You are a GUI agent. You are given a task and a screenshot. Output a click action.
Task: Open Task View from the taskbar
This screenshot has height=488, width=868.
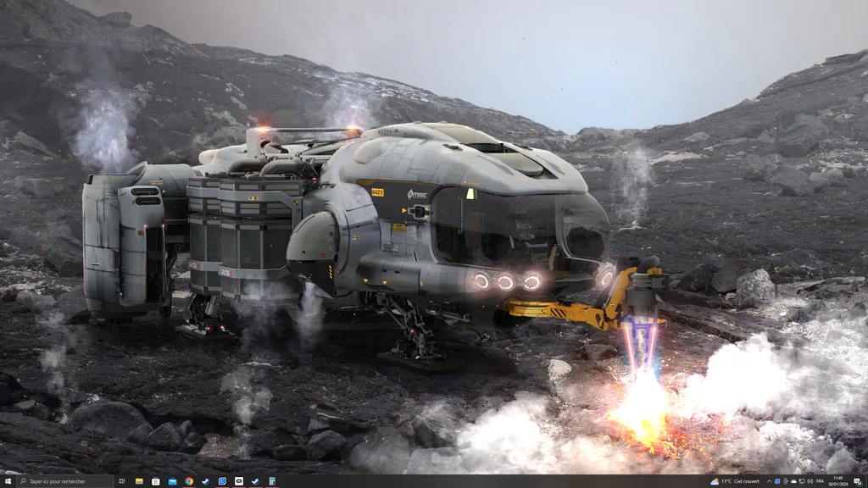(x=122, y=481)
